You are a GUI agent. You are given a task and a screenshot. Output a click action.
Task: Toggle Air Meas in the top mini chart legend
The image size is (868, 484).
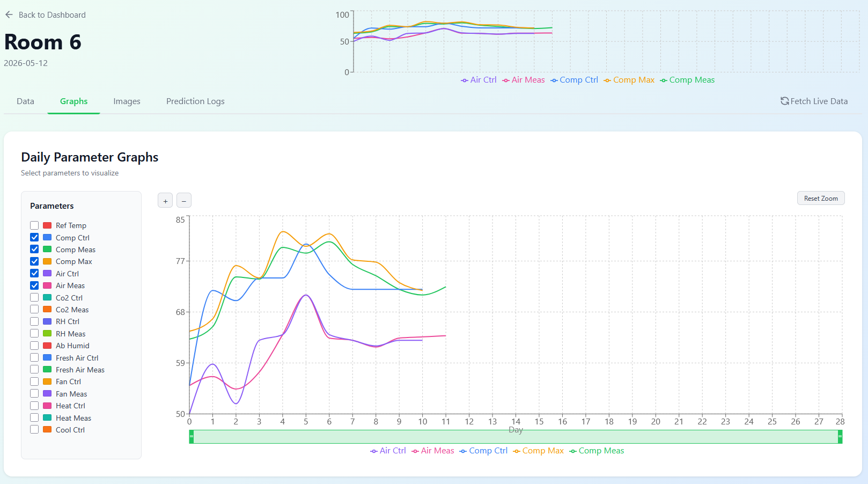pyautogui.click(x=523, y=80)
